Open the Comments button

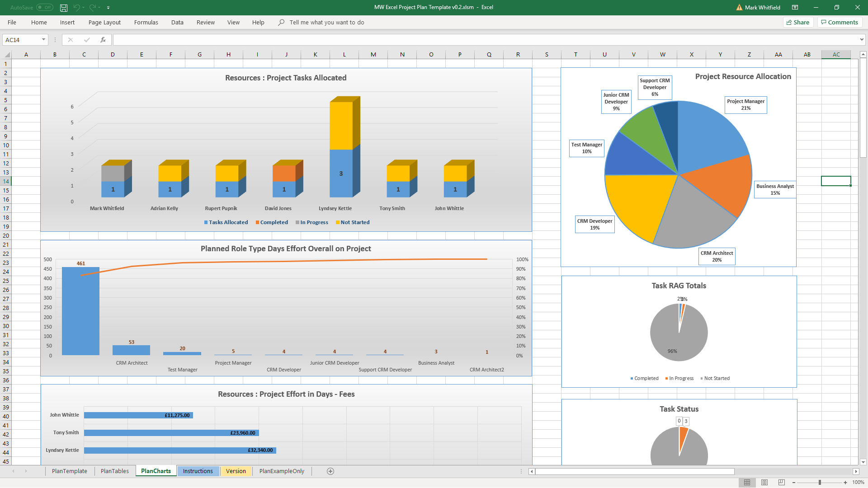click(x=840, y=22)
